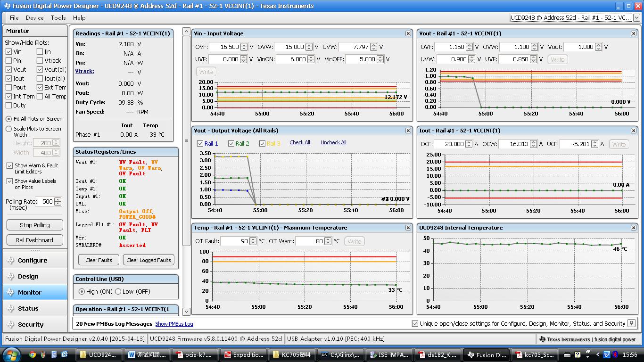
Task: Switch to ISE iMPACT in the taskbar
Action: (388, 355)
